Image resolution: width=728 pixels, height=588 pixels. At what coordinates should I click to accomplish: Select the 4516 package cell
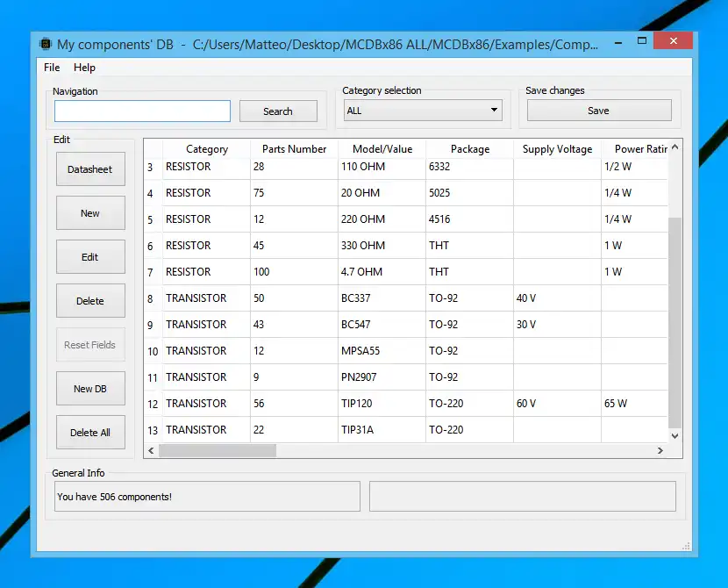470,219
